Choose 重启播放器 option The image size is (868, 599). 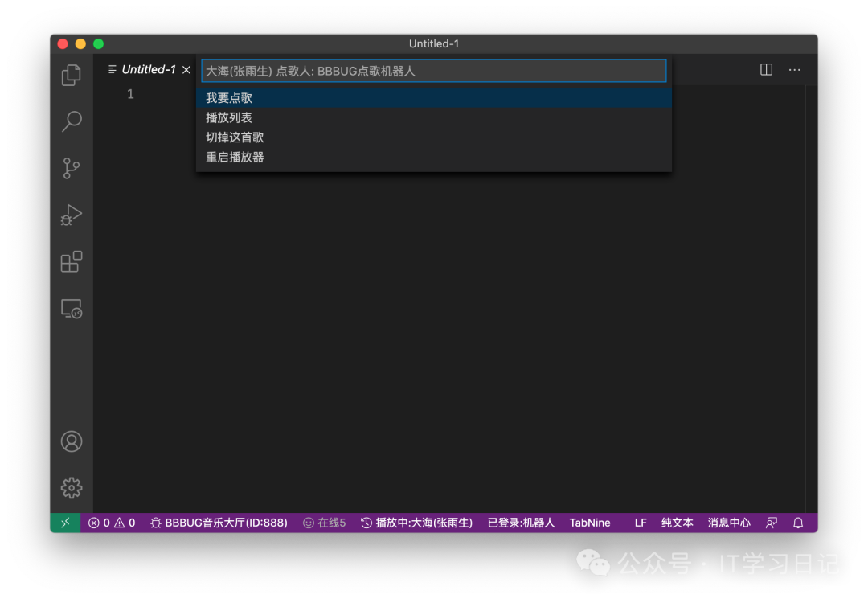click(x=235, y=158)
